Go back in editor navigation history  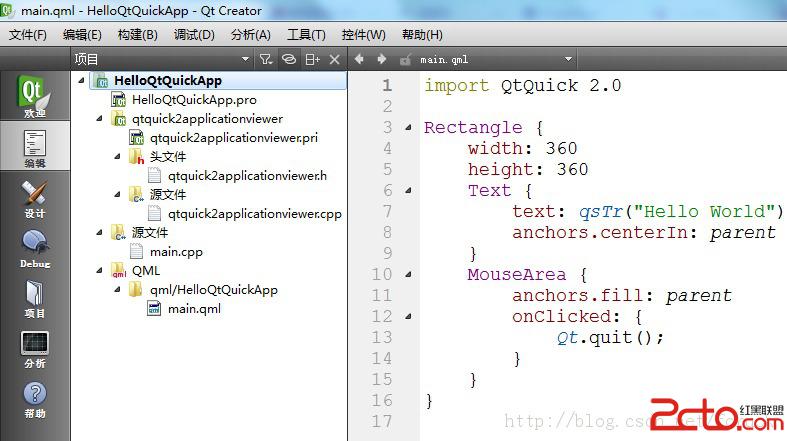pyautogui.click(x=359, y=59)
